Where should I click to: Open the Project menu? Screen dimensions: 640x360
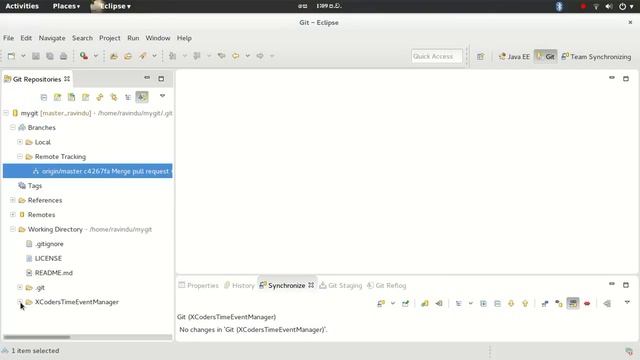click(109, 38)
